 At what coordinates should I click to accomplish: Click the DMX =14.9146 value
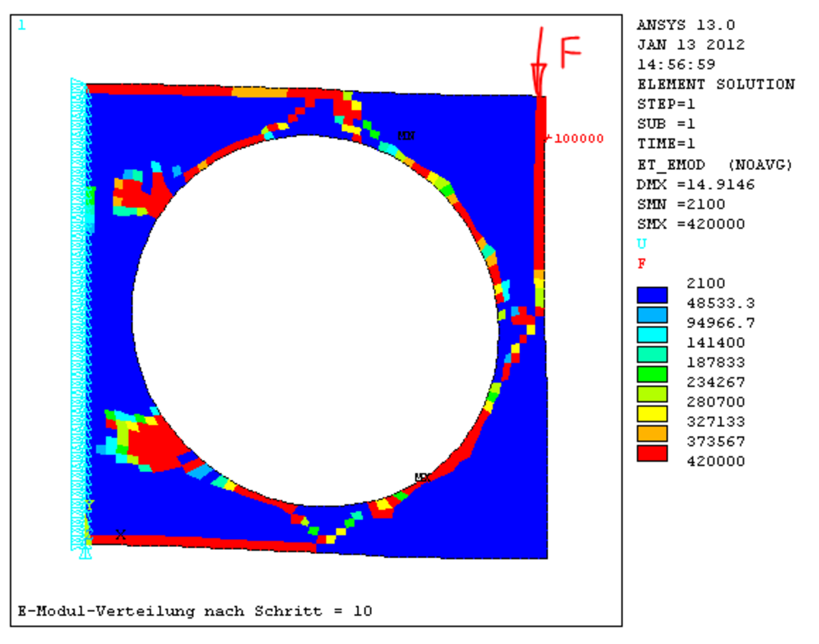click(x=695, y=184)
